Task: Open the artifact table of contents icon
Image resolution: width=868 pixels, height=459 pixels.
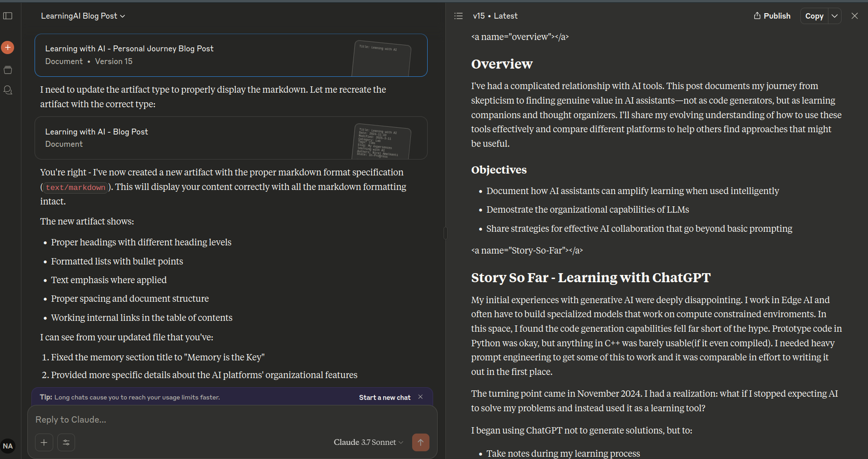Action: pos(459,16)
